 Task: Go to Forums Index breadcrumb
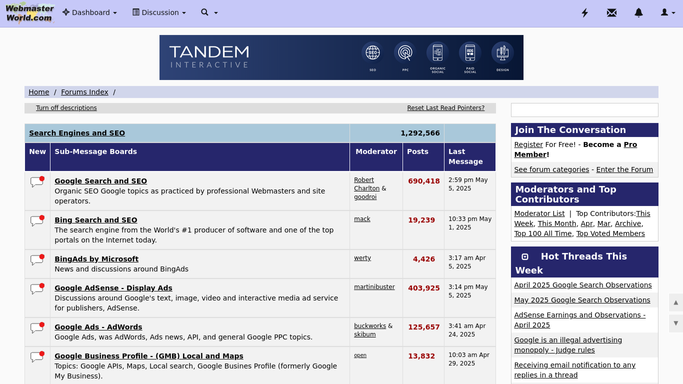85,92
